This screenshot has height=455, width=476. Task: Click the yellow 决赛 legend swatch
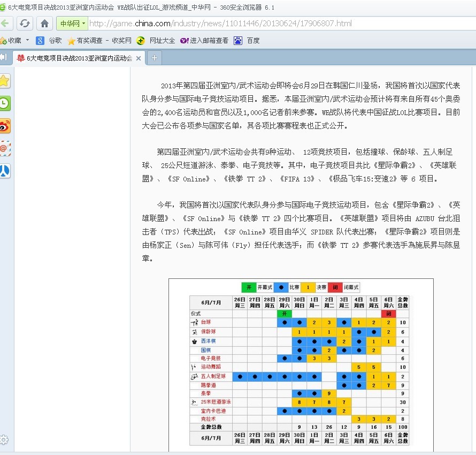coord(308,287)
